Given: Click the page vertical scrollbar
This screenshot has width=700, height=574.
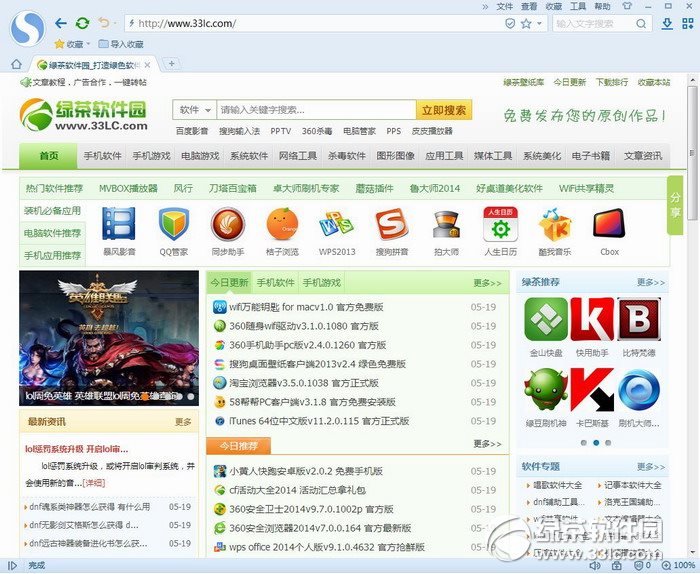Looking at the screenshot, I should [692, 152].
